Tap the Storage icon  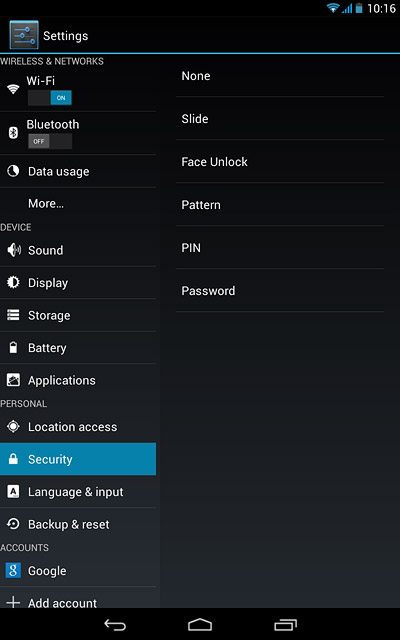pyautogui.click(x=13, y=315)
